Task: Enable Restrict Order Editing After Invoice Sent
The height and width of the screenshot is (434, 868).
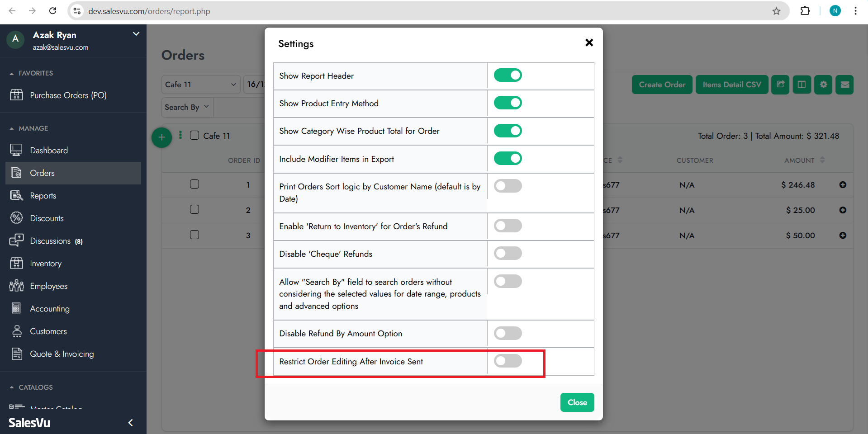Action: [x=508, y=361]
